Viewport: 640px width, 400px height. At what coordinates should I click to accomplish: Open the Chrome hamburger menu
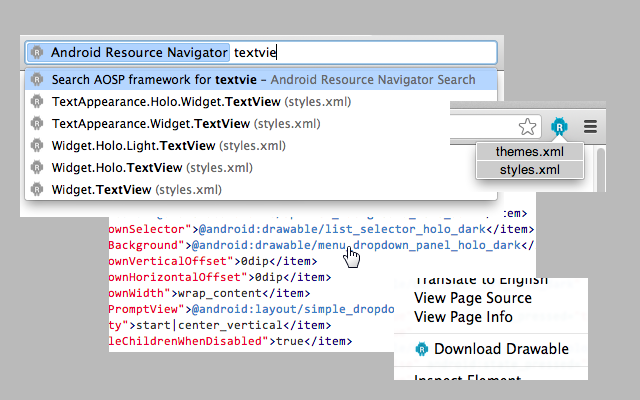tap(590, 127)
